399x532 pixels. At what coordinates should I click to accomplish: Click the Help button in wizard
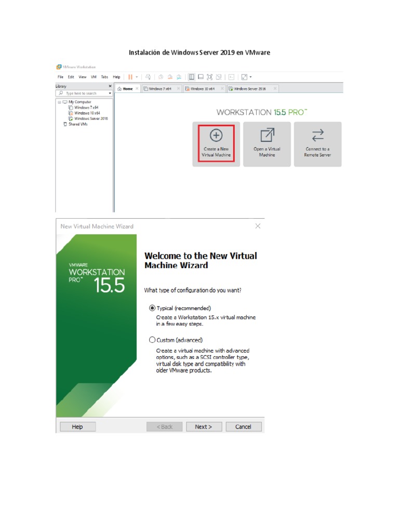pyautogui.click(x=78, y=427)
